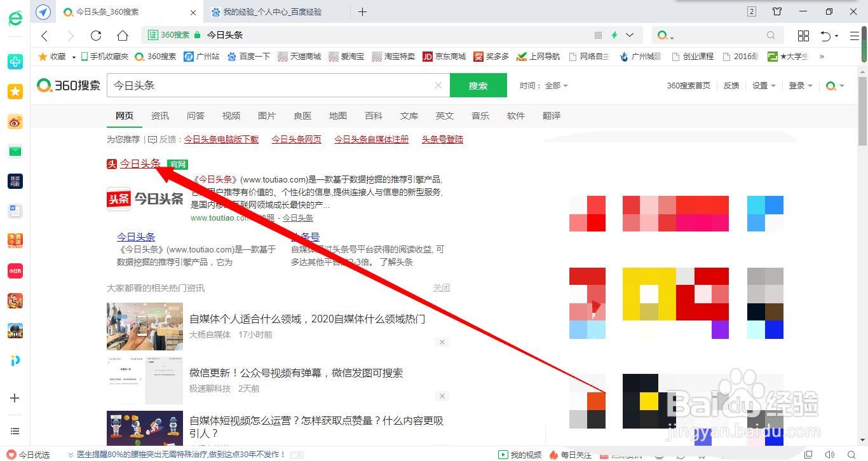Image resolution: width=868 pixels, height=461 pixels.
Task: Click the plus icon in the sidebar
Action: point(15,399)
